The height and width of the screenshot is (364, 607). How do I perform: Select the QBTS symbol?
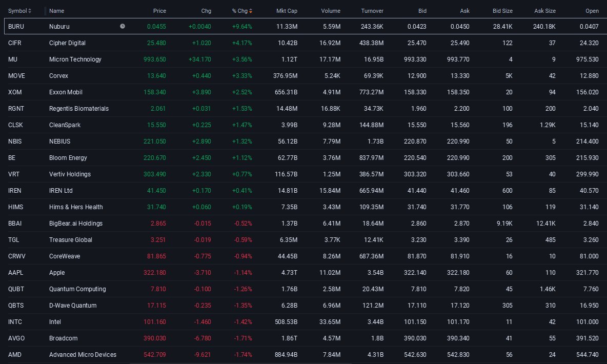tap(16, 305)
